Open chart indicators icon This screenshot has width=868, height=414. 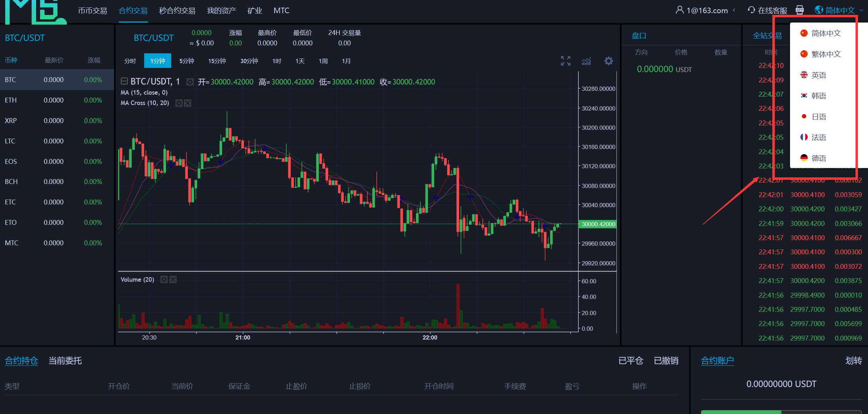[x=586, y=61]
